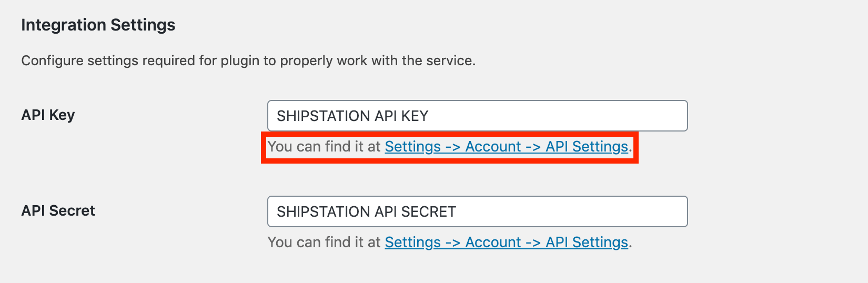The width and height of the screenshot is (868, 283).
Task: Click 'Account' in the API Key help link
Action: pyautogui.click(x=493, y=147)
